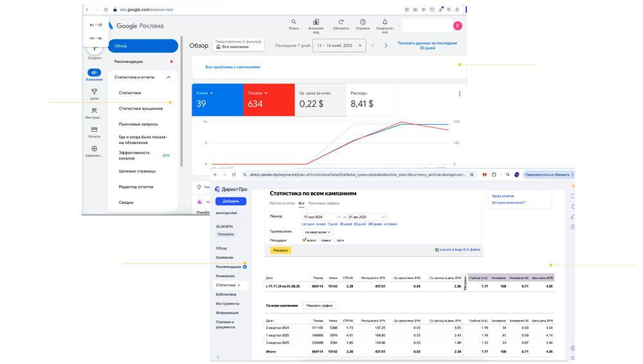Open the Внешний вид appearance icon
The height and width of the screenshot is (364, 643).
pyautogui.click(x=316, y=23)
